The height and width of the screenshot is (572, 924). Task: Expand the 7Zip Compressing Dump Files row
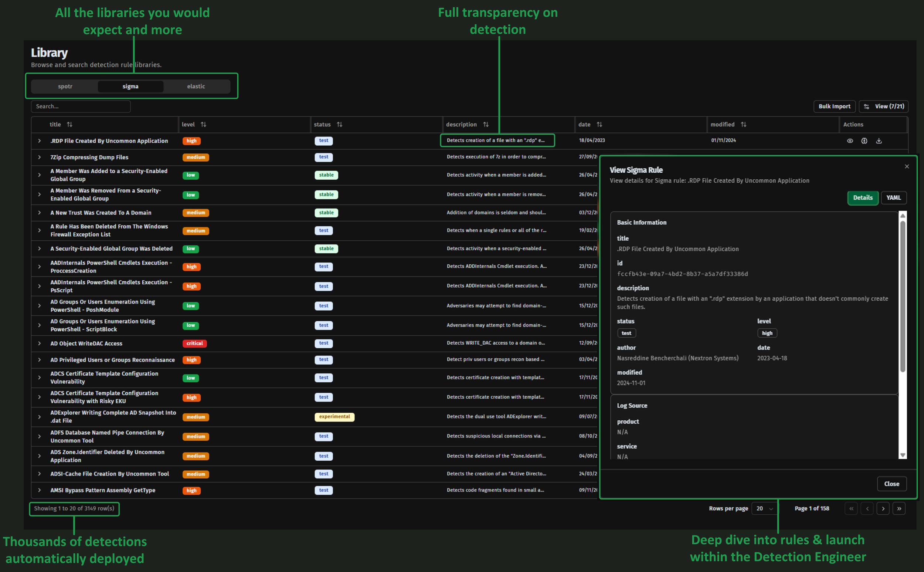pyautogui.click(x=39, y=157)
